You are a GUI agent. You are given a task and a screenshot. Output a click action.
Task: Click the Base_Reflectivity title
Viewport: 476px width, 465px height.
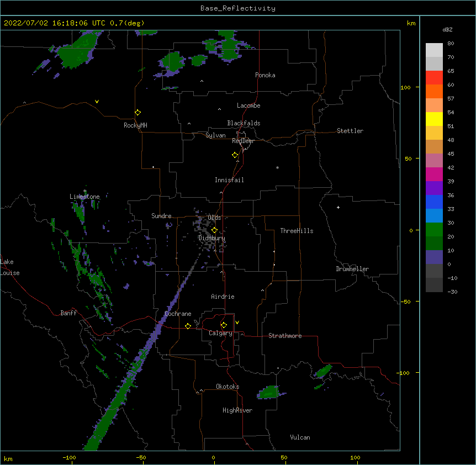click(238, 8)
